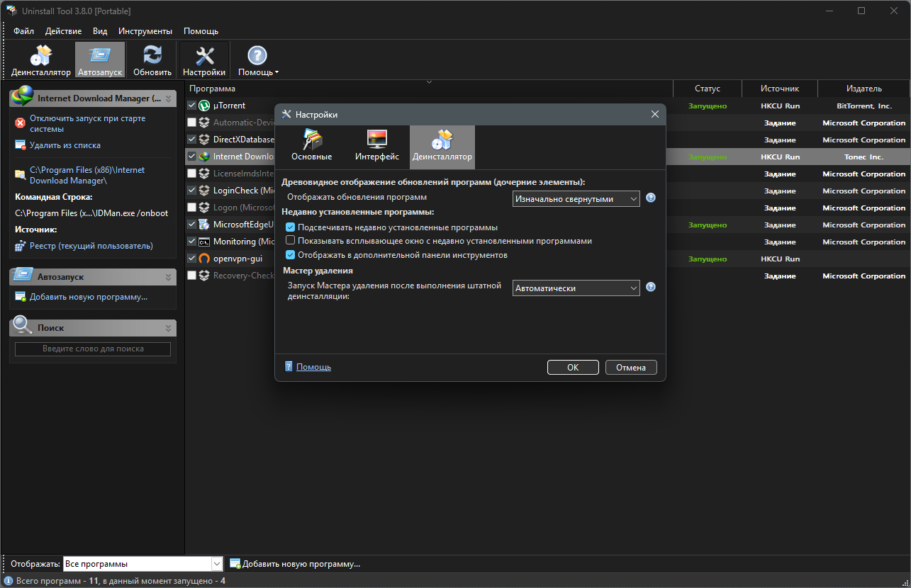Click Реестр (текущий пользователь) link
Viewport: 911px width, 588px height.
pyautogui.click(x=91, y=246)
